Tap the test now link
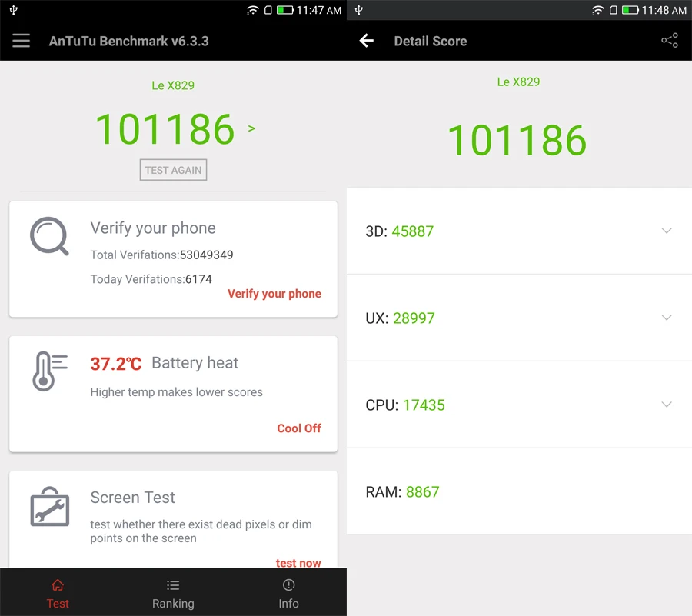This screenshot has height=616, width=692. 298,563
